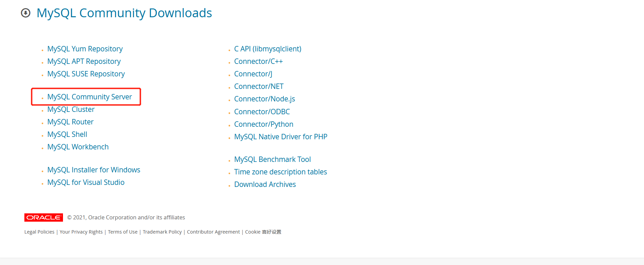Click the download circle icon beside the title
Screen dimensions: 644x265
pyautogui.click(x=26, y=13)
